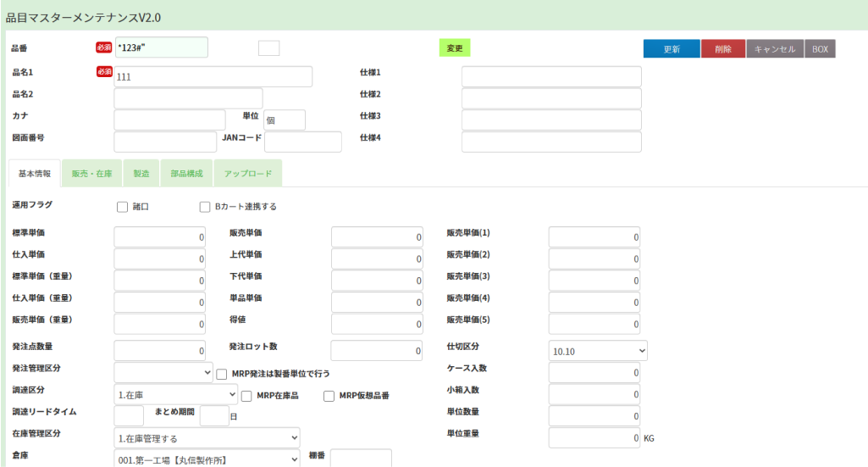This screenshot has height=467, width=868.
Task: Tick the Bカート連携する checkbox
Action: (204, 206)
